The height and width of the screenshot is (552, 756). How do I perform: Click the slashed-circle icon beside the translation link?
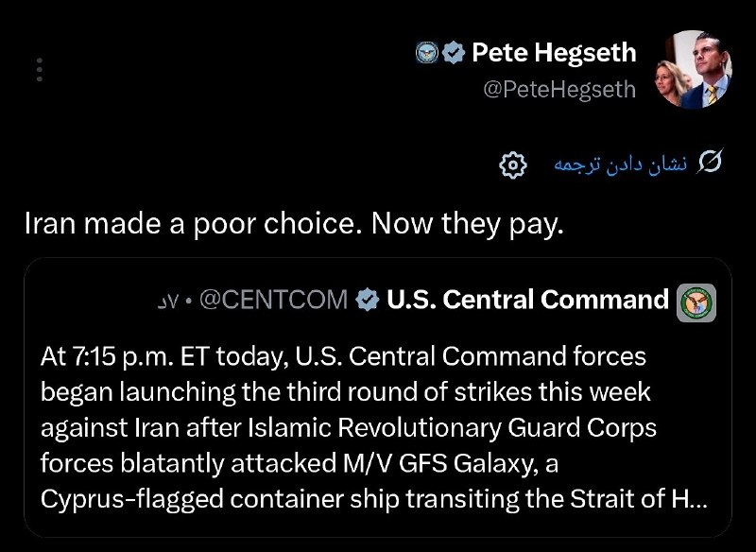[710, 162]
